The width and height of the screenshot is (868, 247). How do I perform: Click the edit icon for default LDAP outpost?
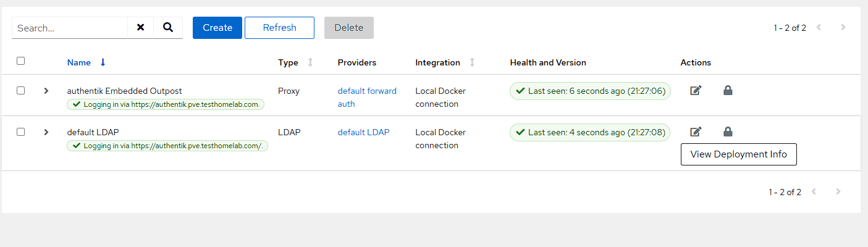coord(696,132)
